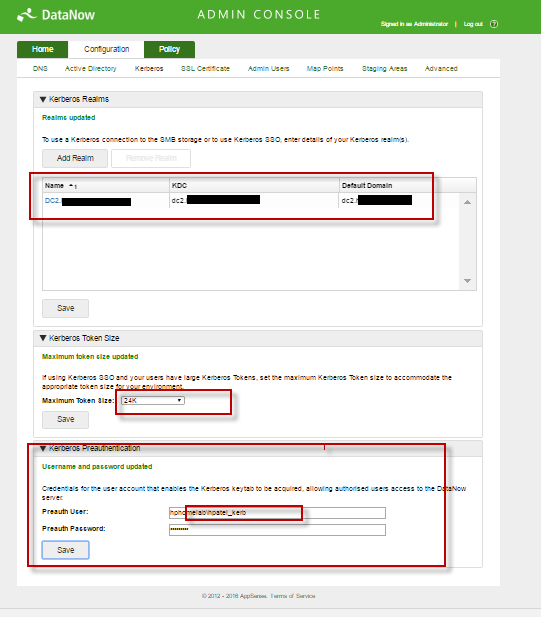Open Active Directory configuration

click(90, 68)
